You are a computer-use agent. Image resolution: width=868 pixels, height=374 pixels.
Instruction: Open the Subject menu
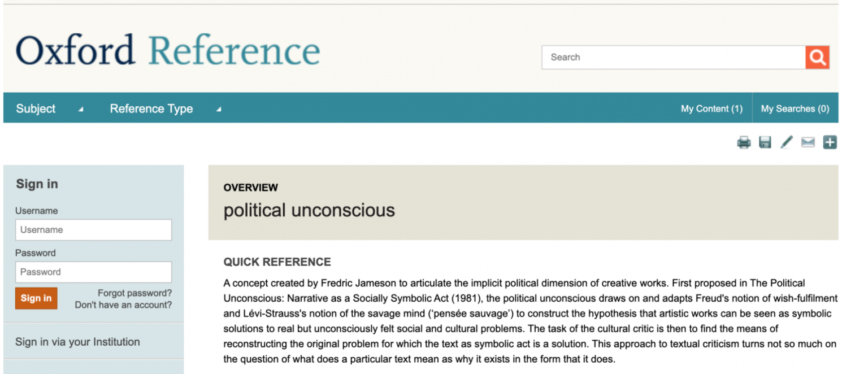click(x=36, y=108)
